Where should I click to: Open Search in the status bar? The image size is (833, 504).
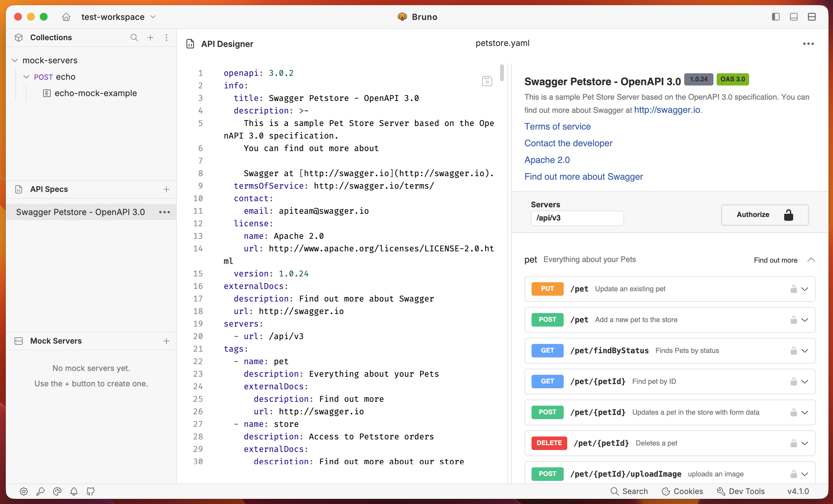click(x=629, y=491)
